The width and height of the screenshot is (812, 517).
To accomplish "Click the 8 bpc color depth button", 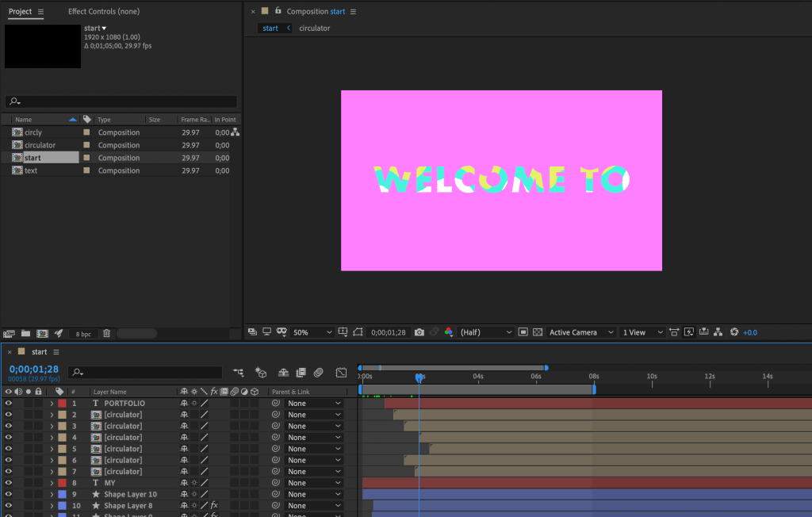I will 82,334.
